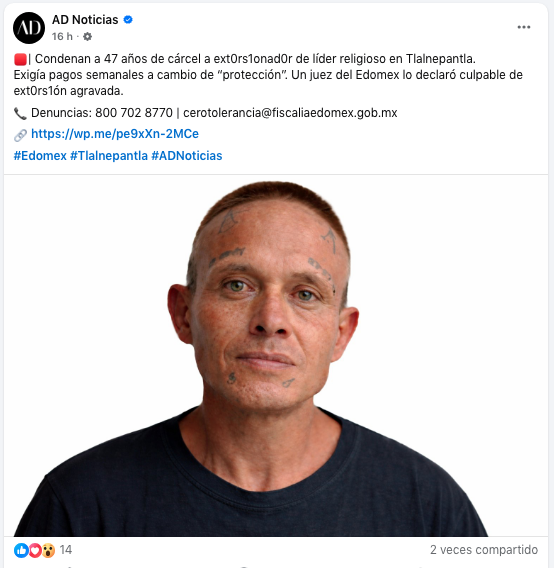Click the chain link emoji icon

click(x=20, y=135)
